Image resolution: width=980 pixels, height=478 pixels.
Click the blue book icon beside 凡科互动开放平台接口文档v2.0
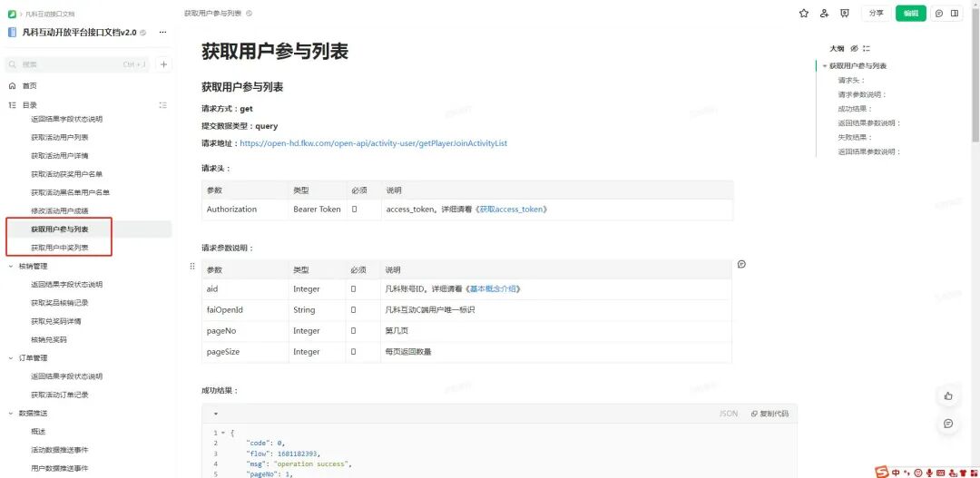(x=13, y=32)
